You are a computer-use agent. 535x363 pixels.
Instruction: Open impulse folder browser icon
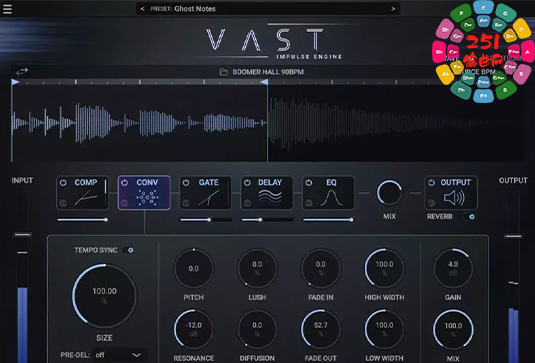(223, 72)
